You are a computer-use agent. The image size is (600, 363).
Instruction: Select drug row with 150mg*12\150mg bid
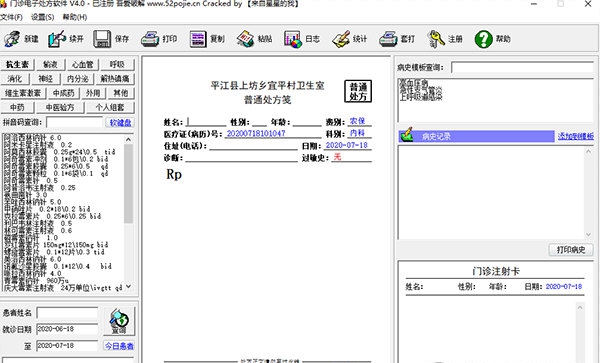pos(56,245)
